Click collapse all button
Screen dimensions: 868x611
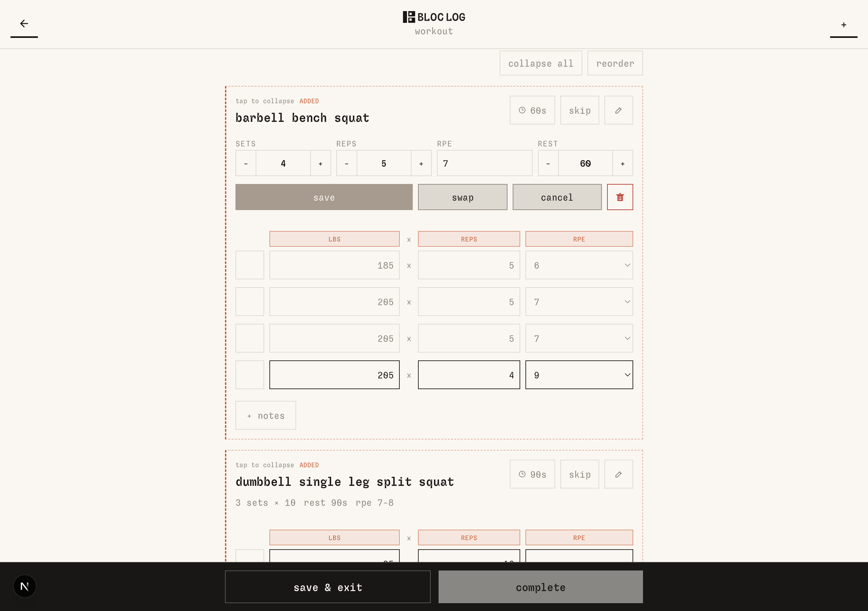click(540, 63)
